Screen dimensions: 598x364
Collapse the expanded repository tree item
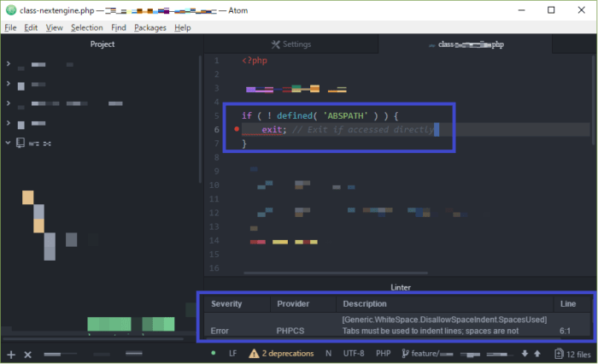click(x=8, y=143)
